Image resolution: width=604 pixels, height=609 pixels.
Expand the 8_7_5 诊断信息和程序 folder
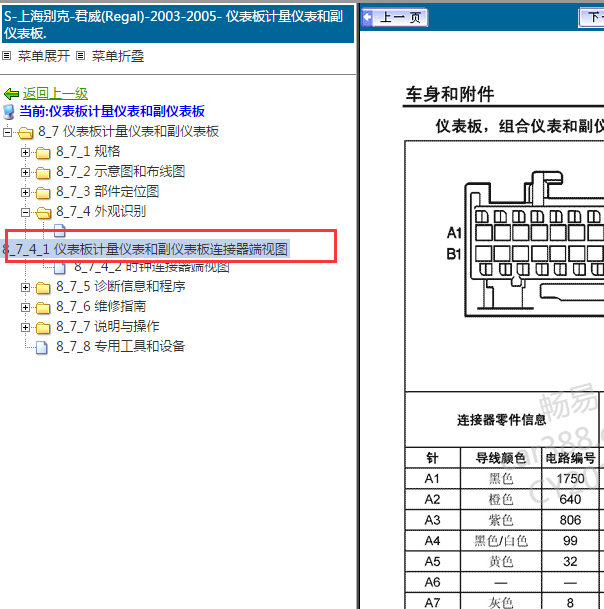pos(25,287)
